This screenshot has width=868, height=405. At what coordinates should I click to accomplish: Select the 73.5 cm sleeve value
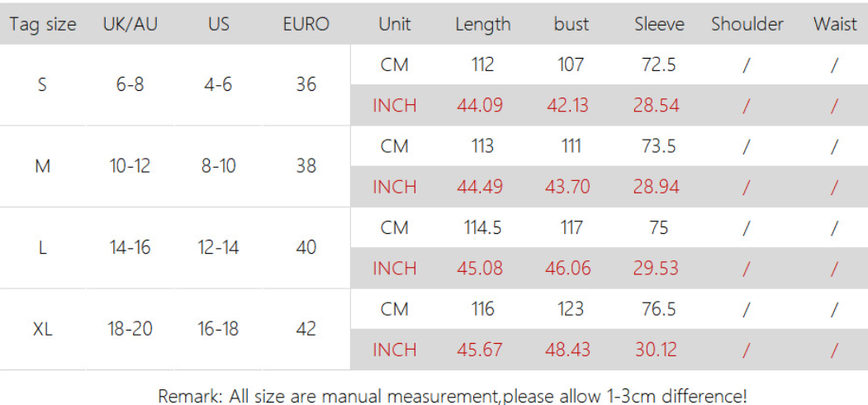[x=659, y=146]
